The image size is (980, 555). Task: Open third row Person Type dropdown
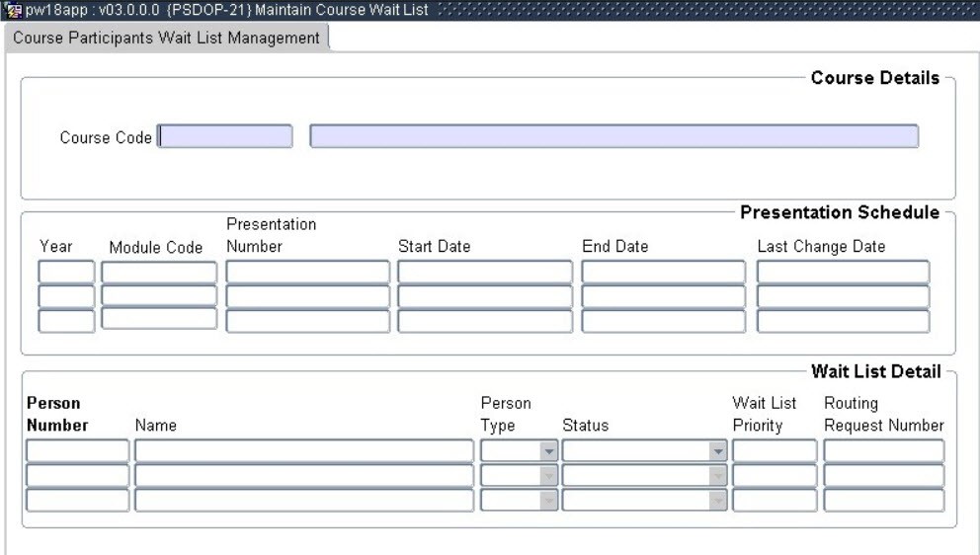tap(548, 501)
